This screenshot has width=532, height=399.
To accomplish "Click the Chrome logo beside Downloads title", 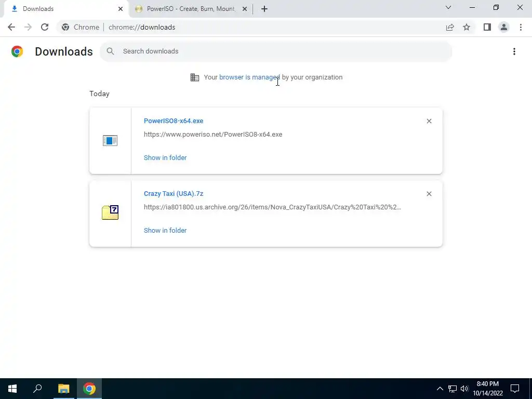I will (x=17, y=51).
